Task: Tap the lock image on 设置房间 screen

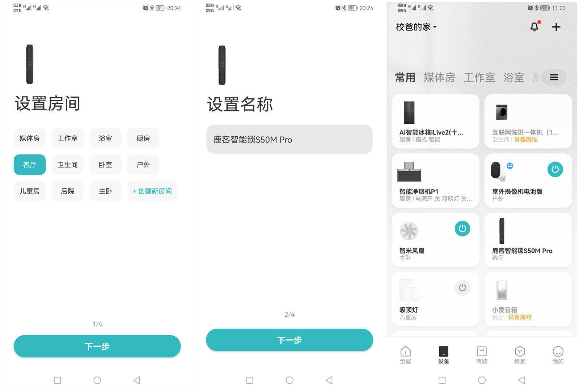Action: 30,64
